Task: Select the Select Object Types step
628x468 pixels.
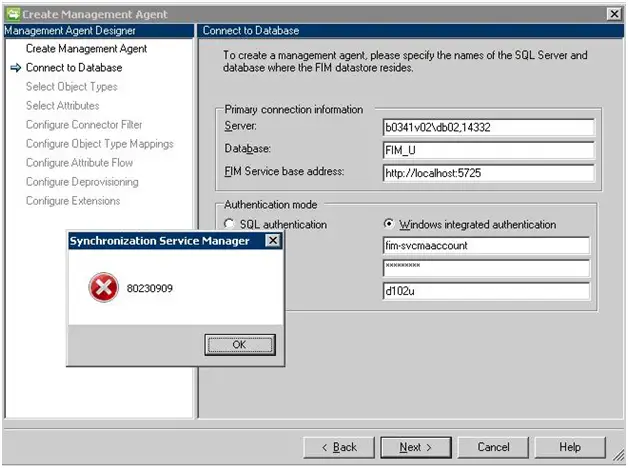Action: coord(72,86)
